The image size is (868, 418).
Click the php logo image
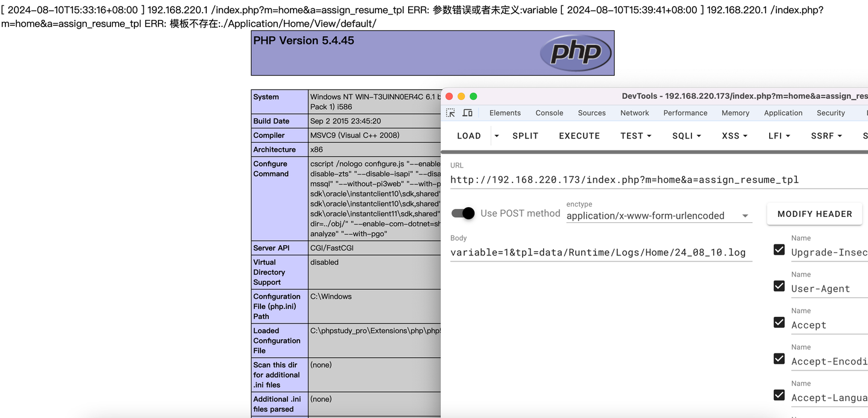tap(576, 53)
